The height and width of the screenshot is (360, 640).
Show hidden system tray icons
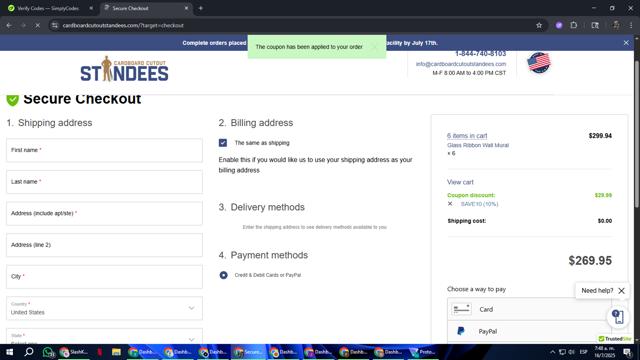point(552,352)
